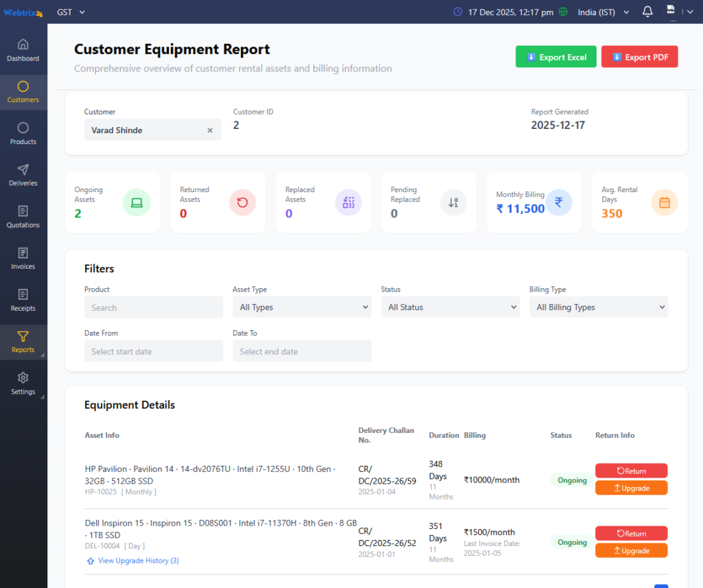Click the Select start date field
The height and width of the screenshot is (588, 703).
tap(153, 351)
